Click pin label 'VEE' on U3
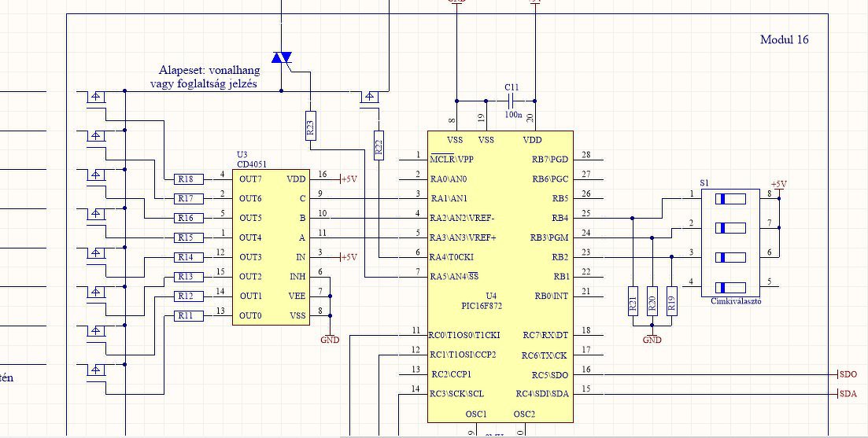Viewport: 868px width, 438px height. pyautogui.click(x=297, y=296)
